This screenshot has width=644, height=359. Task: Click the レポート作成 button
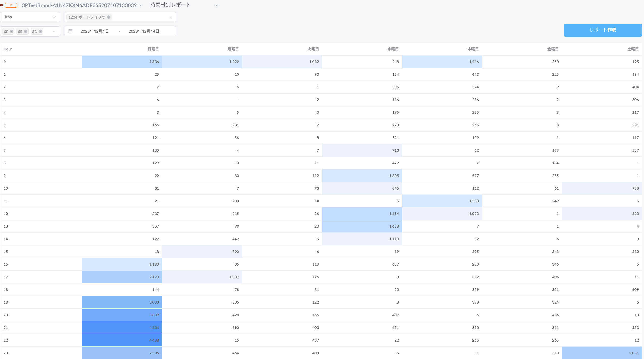603,30
